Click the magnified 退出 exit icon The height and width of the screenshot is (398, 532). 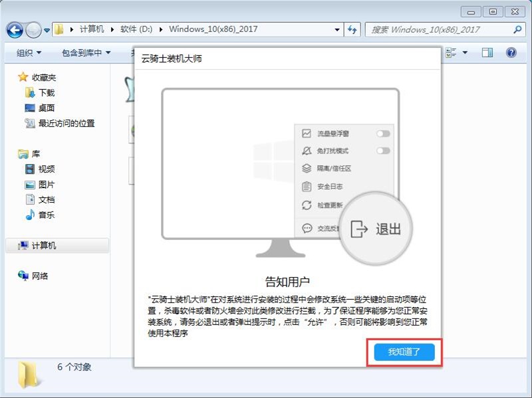point(358,229)
